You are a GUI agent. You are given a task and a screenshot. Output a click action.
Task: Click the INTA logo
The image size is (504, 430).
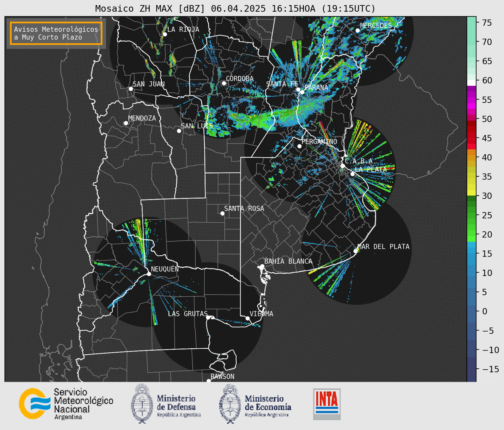[327, 404]
